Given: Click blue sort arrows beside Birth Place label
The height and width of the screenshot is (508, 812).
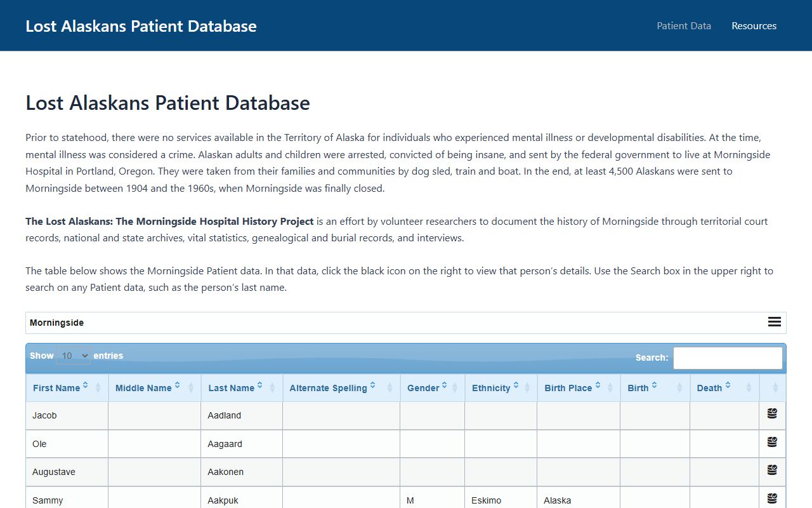Looking at the screenshot, I should [x=598, y=386].
